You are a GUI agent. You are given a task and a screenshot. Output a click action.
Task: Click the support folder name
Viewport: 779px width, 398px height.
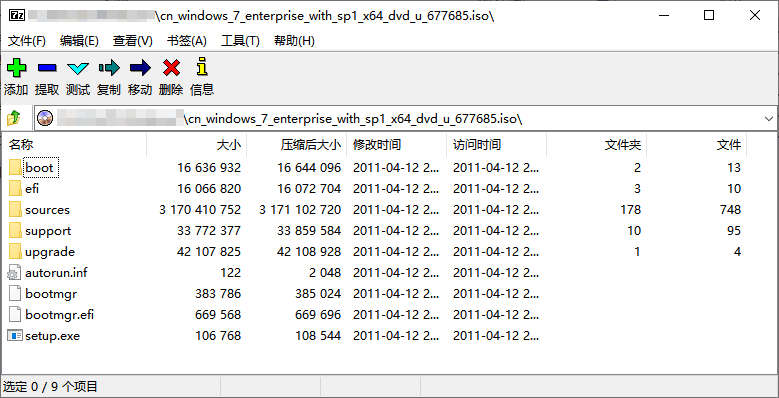point(48,231)
